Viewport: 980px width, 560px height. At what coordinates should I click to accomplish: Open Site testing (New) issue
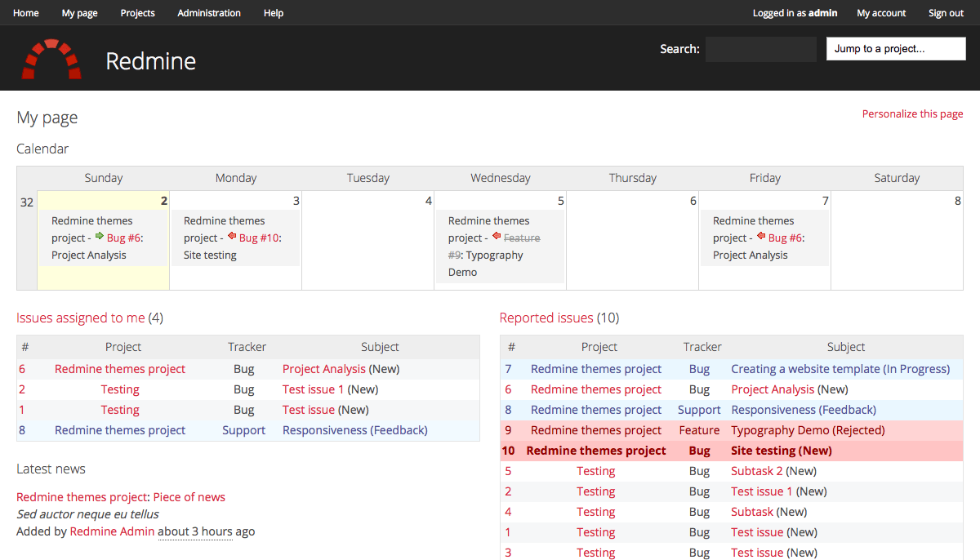coord(782,451)
